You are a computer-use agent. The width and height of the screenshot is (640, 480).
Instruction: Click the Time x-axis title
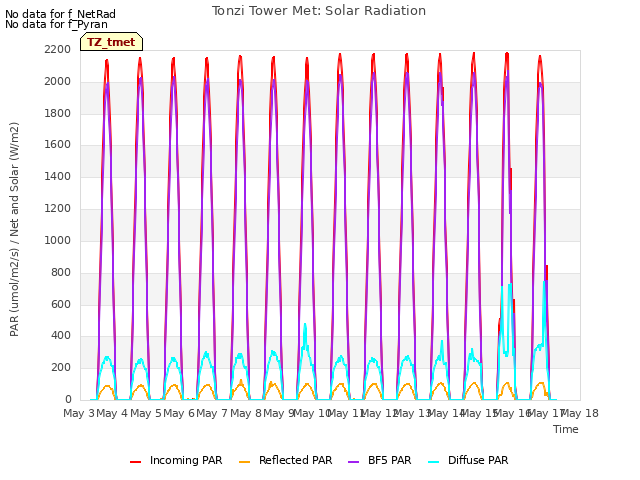566,429
